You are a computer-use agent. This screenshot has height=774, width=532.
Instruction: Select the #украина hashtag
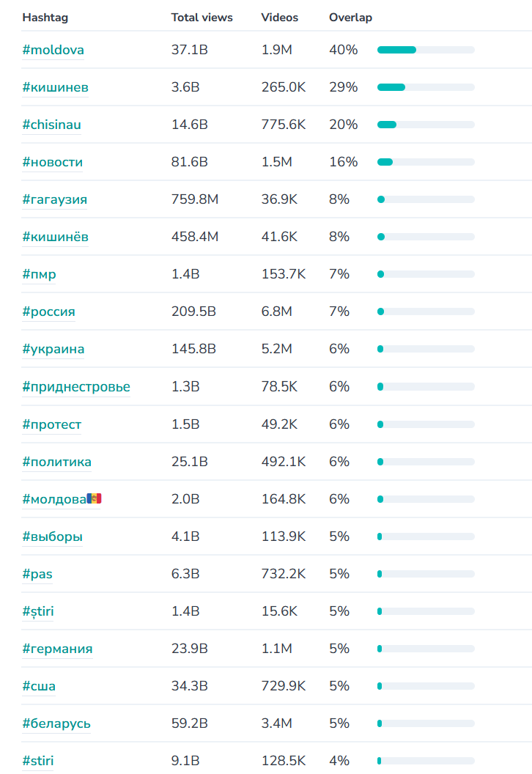point(53,349)
